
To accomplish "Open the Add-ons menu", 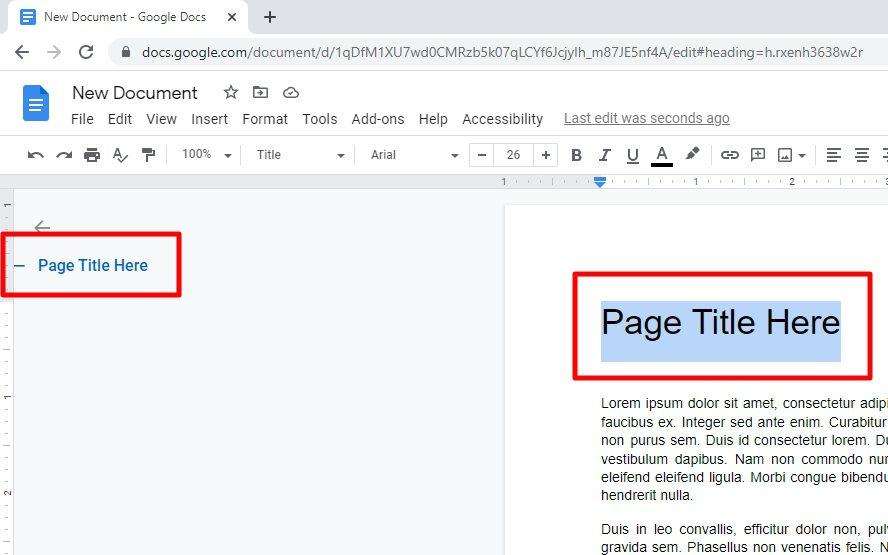I will point(378,119).
